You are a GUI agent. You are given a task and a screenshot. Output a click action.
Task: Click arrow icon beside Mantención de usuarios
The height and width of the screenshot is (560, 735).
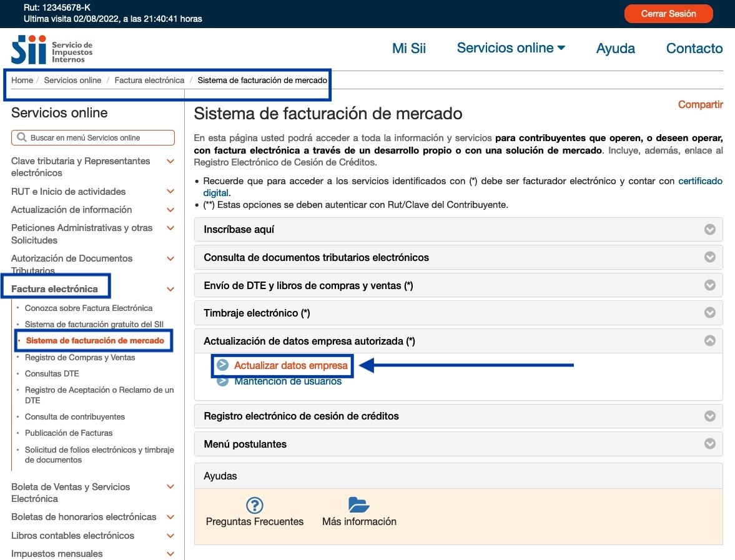coord(222,381)
